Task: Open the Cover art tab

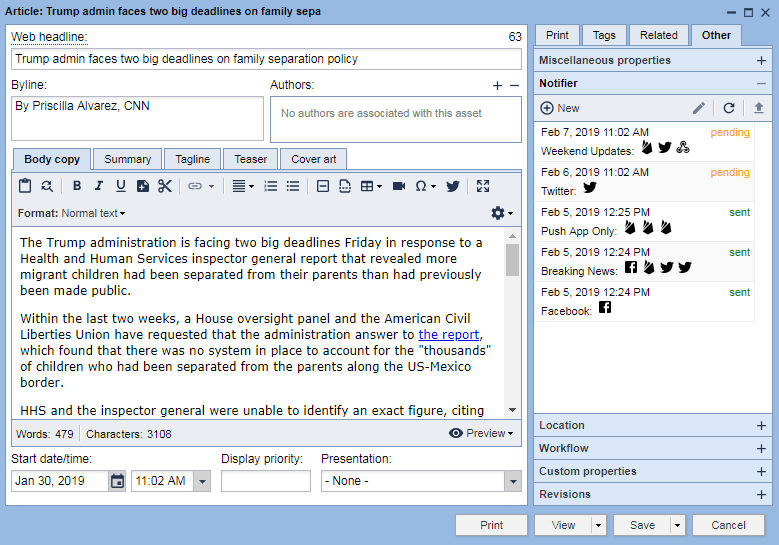Action: tap(313, 159)
